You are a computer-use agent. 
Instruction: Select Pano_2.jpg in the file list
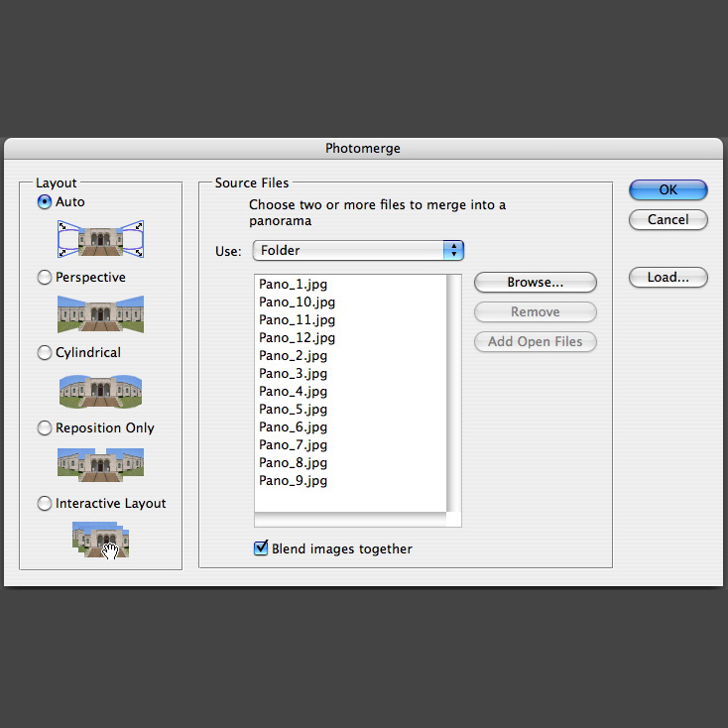tap(350, 356)
